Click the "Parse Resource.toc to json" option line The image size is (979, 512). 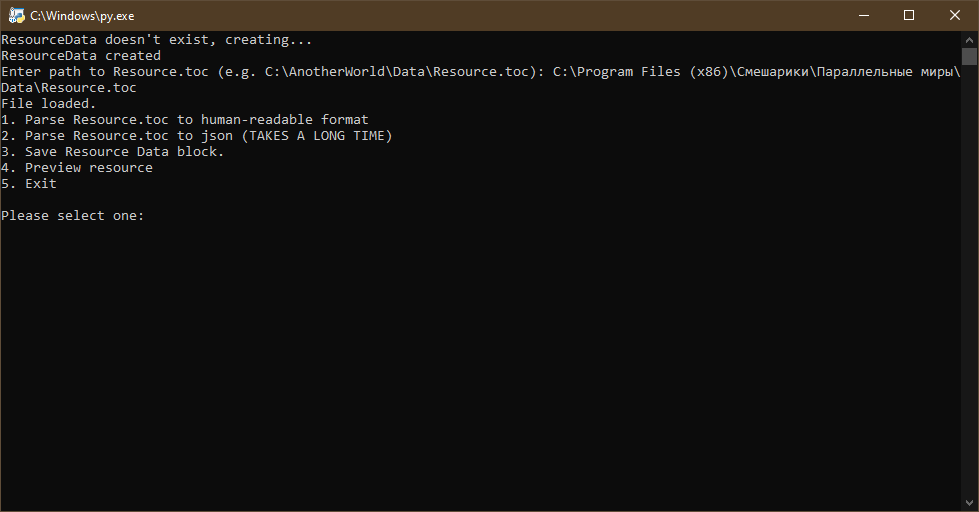tap(197, 136)
